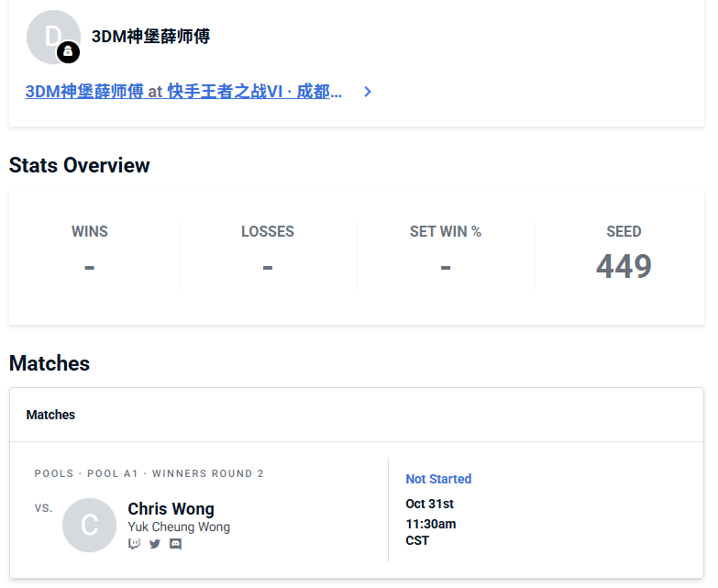This screenshot has height=588, width=718.
Task: Open Chris Wong's Twitter profile icon
Action: point(155,544)
